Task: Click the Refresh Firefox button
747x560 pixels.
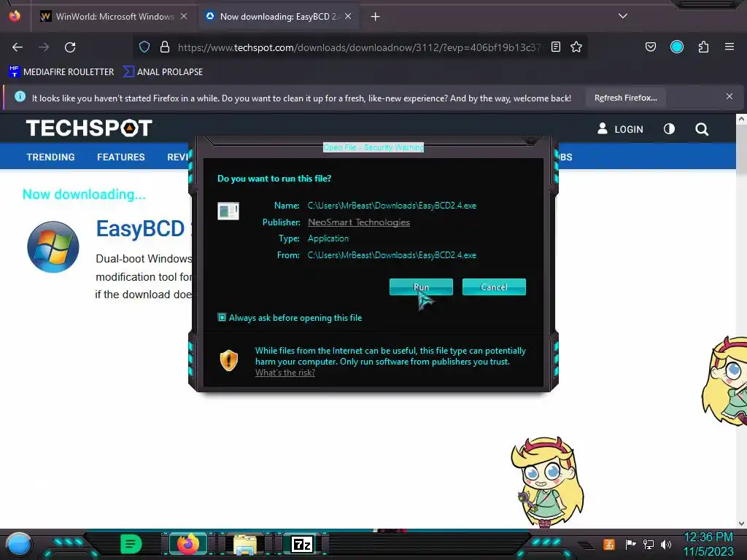Action: 625,98
